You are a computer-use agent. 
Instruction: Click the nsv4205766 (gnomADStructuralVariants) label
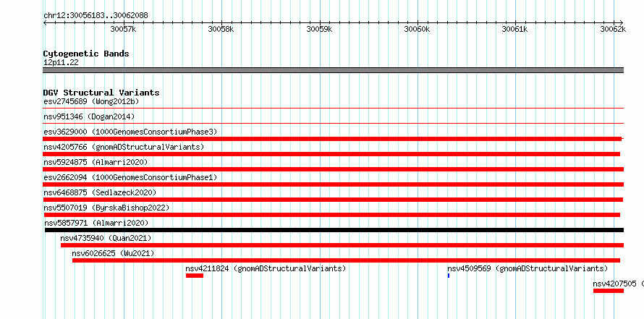point(124,147)
